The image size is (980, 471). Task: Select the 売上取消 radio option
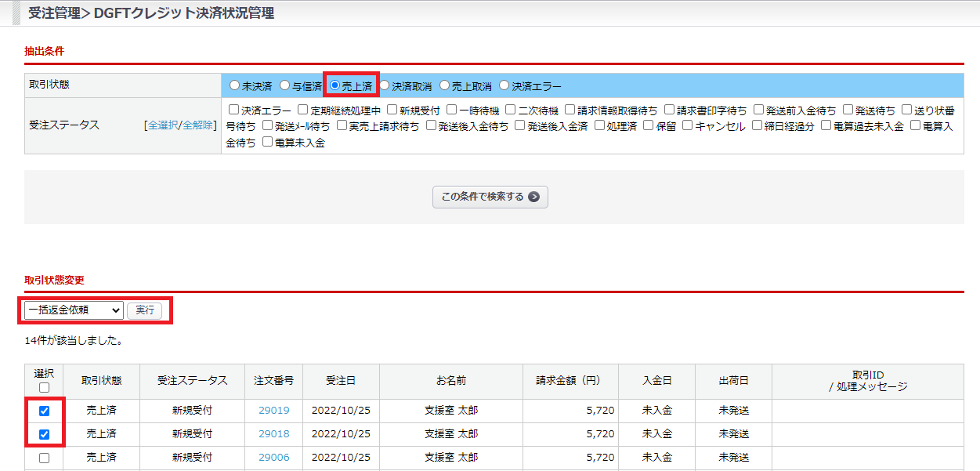coord(445,85)
